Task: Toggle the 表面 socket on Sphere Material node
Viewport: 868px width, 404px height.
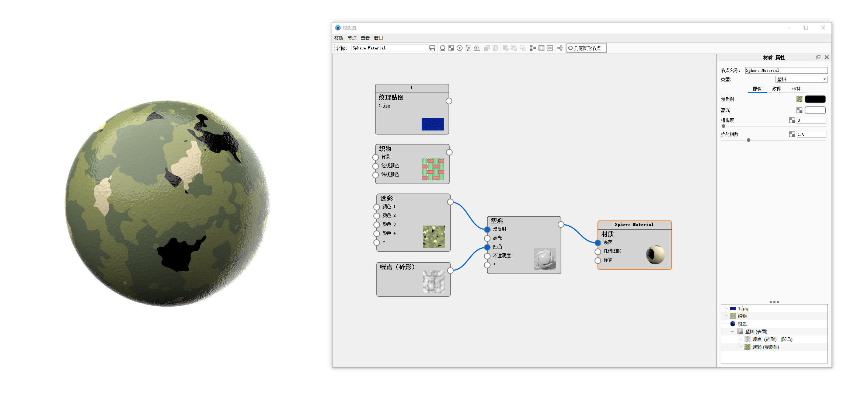Action: [x=597, y=243]
